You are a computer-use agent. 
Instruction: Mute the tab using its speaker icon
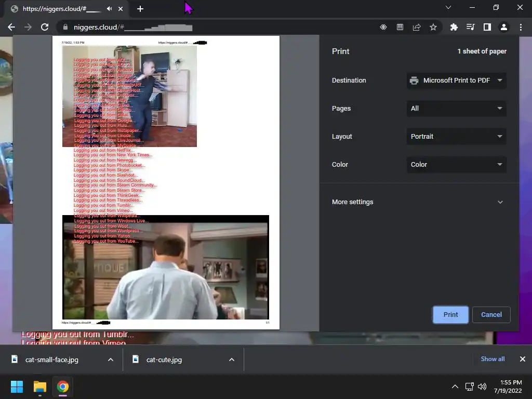[x=109, y=9]
